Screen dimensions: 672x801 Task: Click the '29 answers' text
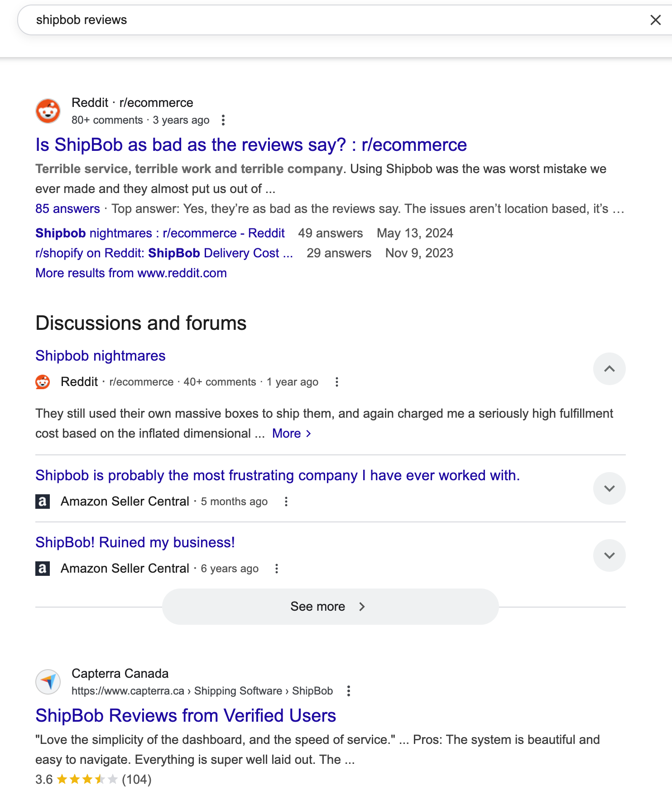click(x=339, y=253)
